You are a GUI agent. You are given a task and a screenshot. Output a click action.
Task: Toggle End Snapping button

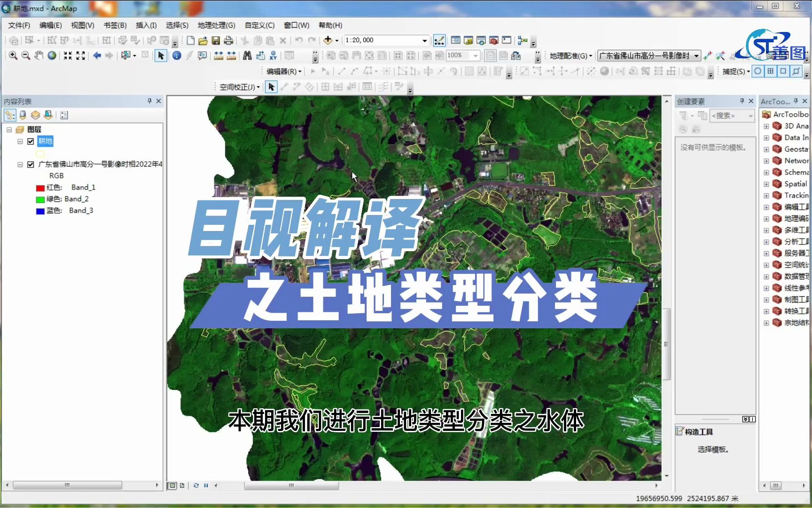pyautogui.click(x=771, y=71)
